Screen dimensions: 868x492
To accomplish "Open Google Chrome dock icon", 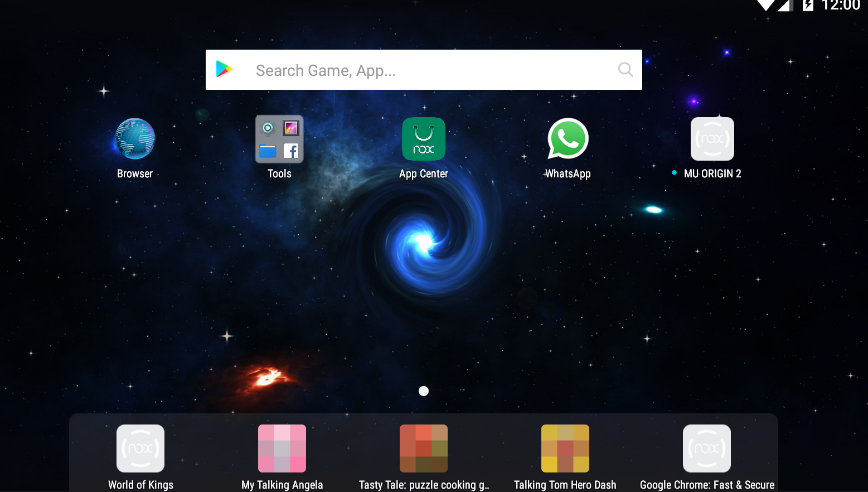I will (707, 448).
